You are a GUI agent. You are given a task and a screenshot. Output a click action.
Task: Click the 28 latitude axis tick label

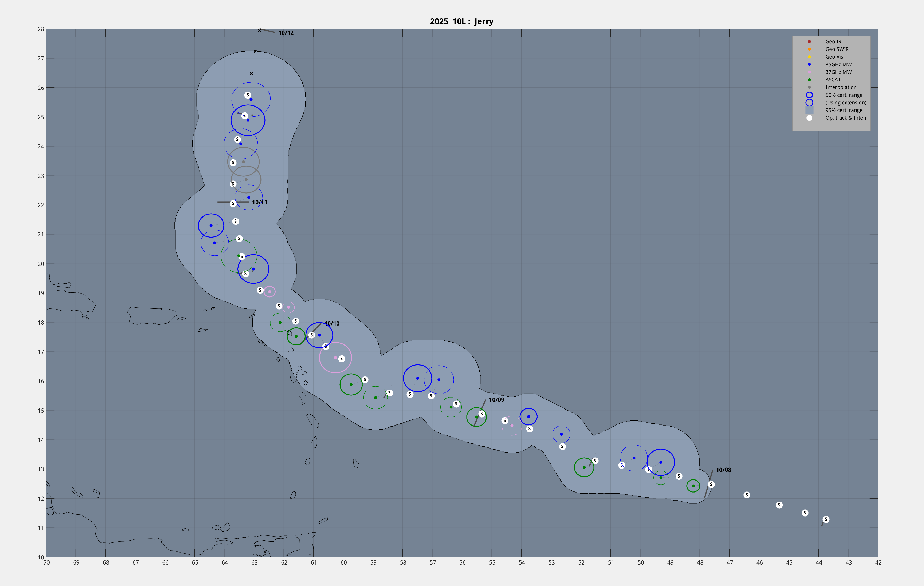[41, 29]
